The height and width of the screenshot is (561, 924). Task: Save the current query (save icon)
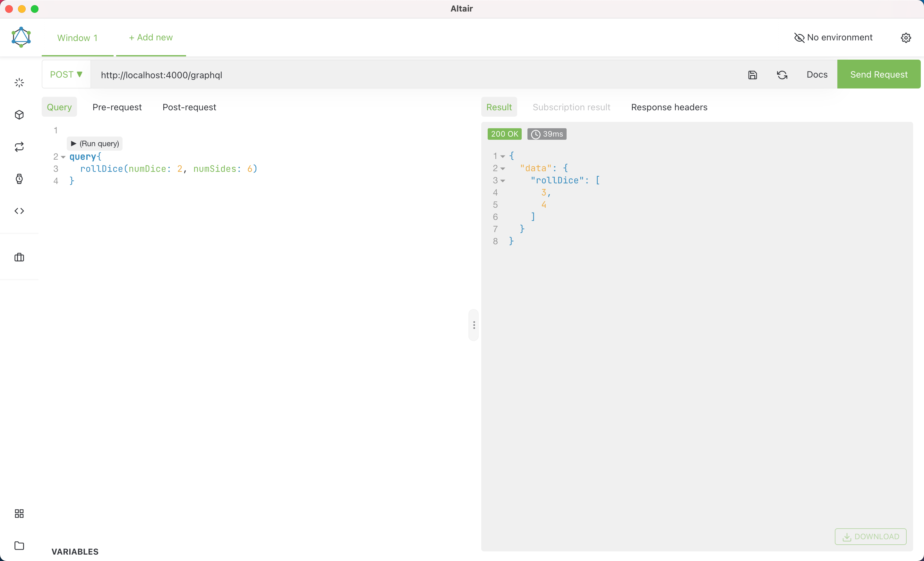pos(753,75)
